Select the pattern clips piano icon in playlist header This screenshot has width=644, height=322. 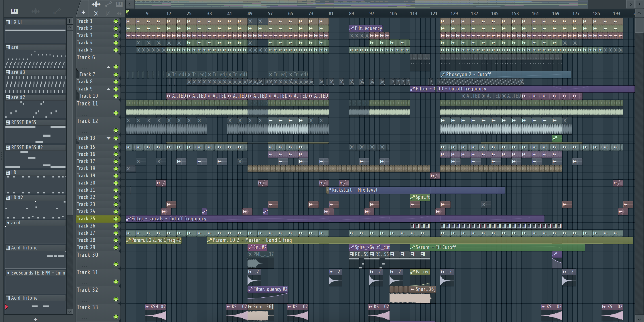119,4
